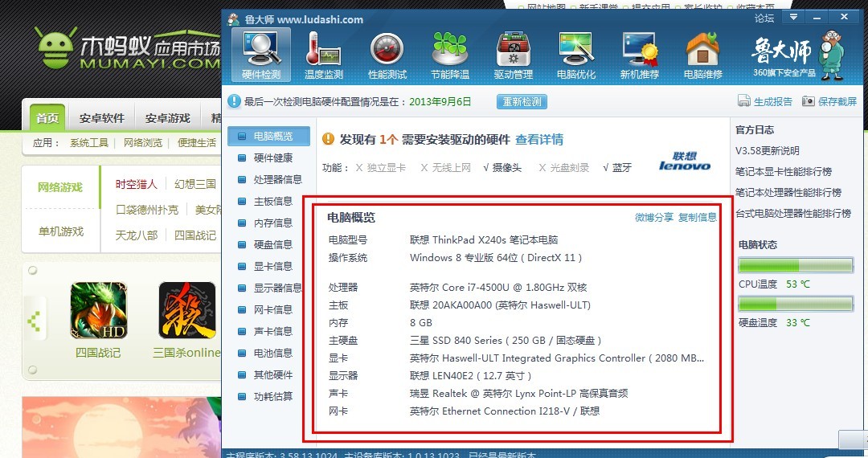Open 性能测试 performance test gauge icon
This screenshot has height=458, width=868.
(x=387, y=55)
